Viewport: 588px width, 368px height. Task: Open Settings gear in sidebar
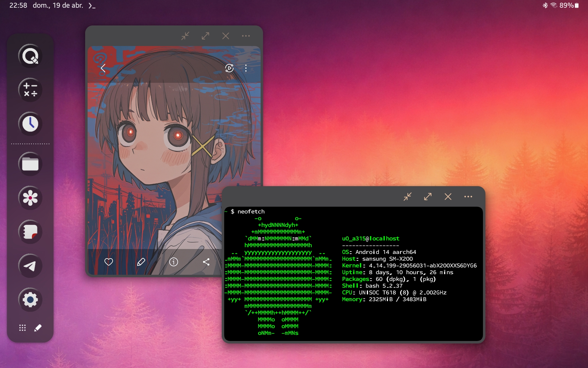coord(30,300)
